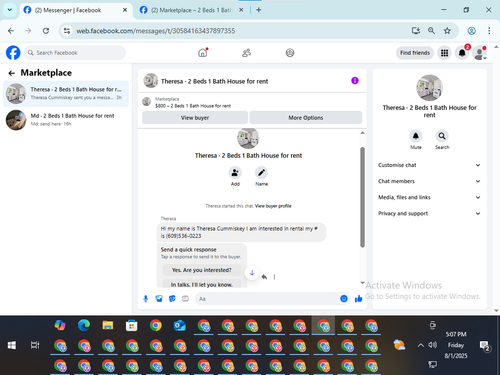This screenshot has width=500, height=375.
Task: Switch to the Messenger | Facebook tab
Action: pyautogui.click(x=75, y=10)
